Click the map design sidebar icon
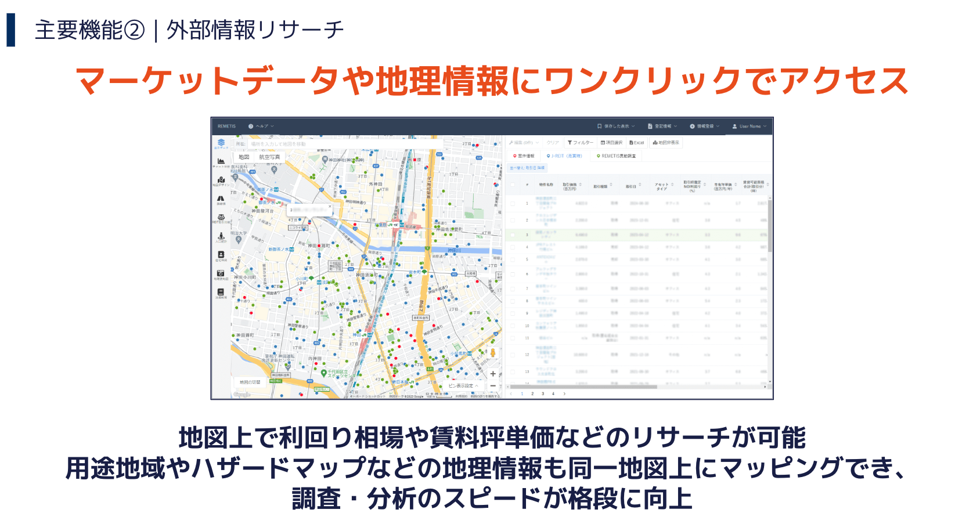Screen dimensions: 980x520 coord(221,180)
